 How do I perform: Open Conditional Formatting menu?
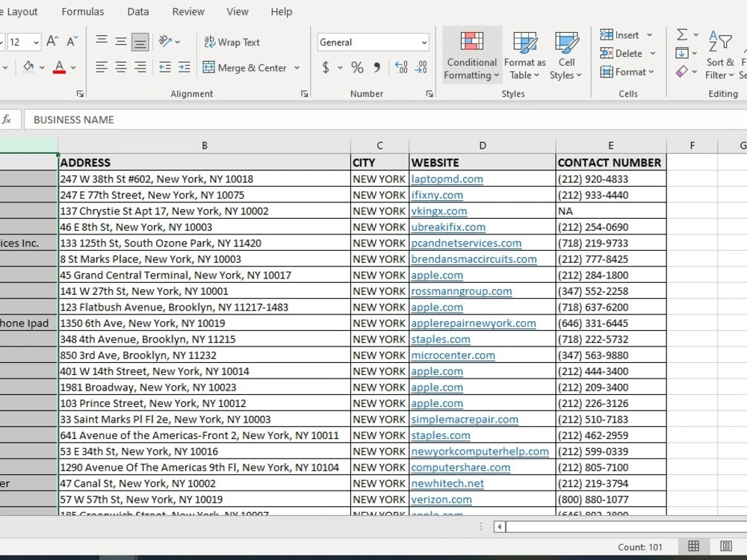471,55
